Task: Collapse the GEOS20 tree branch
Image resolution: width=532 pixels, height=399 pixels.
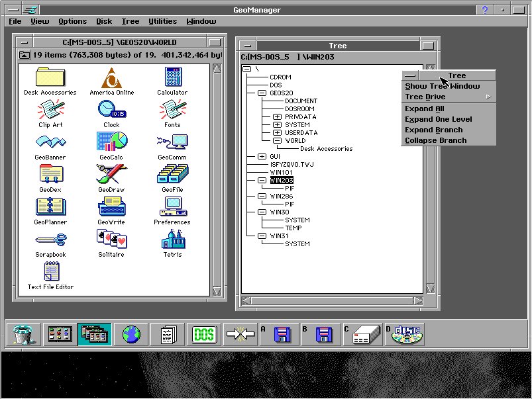Action: (x=262, y=93)
